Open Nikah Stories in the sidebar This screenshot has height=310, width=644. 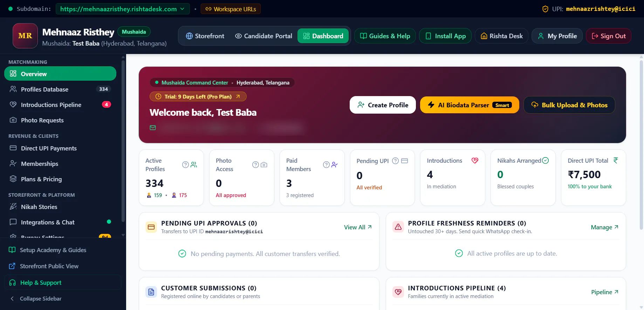(60, 207)
